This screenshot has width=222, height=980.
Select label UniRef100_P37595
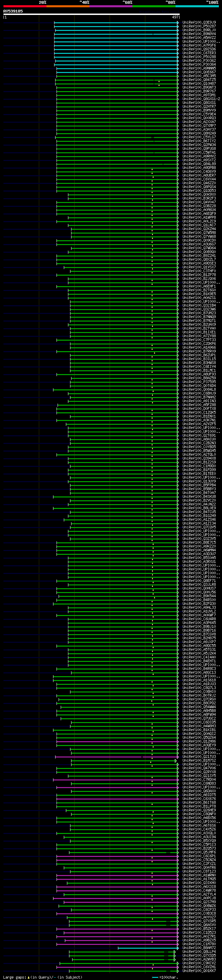click(x=199, y=382)
